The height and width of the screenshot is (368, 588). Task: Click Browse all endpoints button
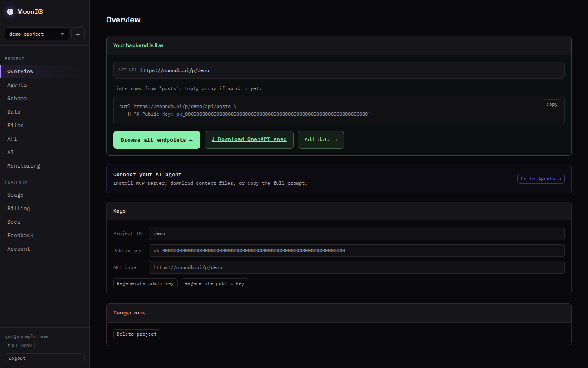coord(157,140)
